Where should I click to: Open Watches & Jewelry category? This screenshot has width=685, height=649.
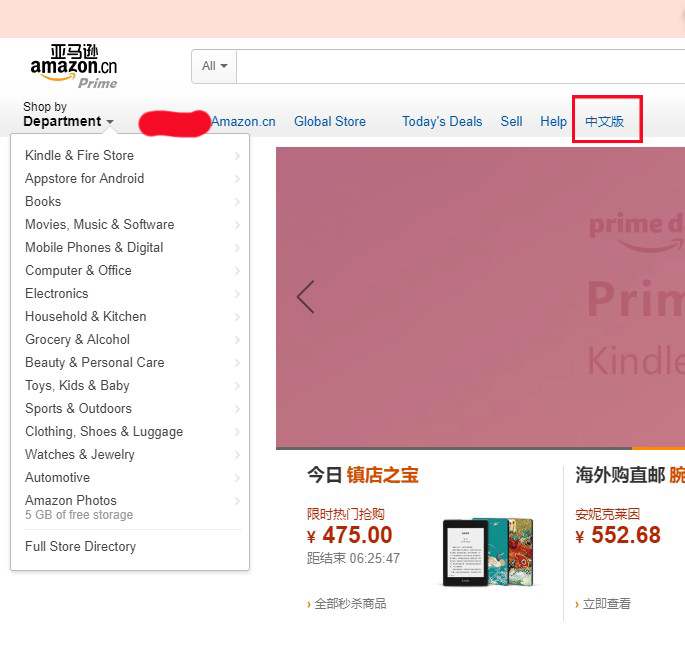tap(80, 455)
